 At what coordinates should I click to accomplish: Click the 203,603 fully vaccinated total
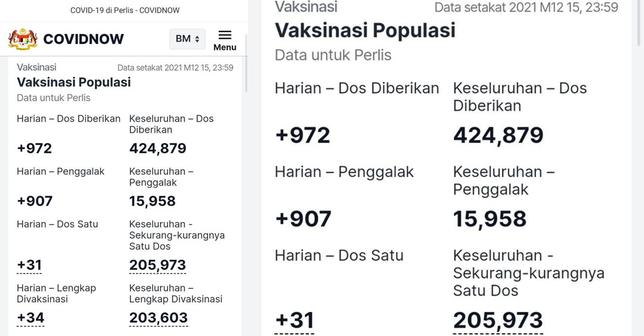(x=159, y=318)
